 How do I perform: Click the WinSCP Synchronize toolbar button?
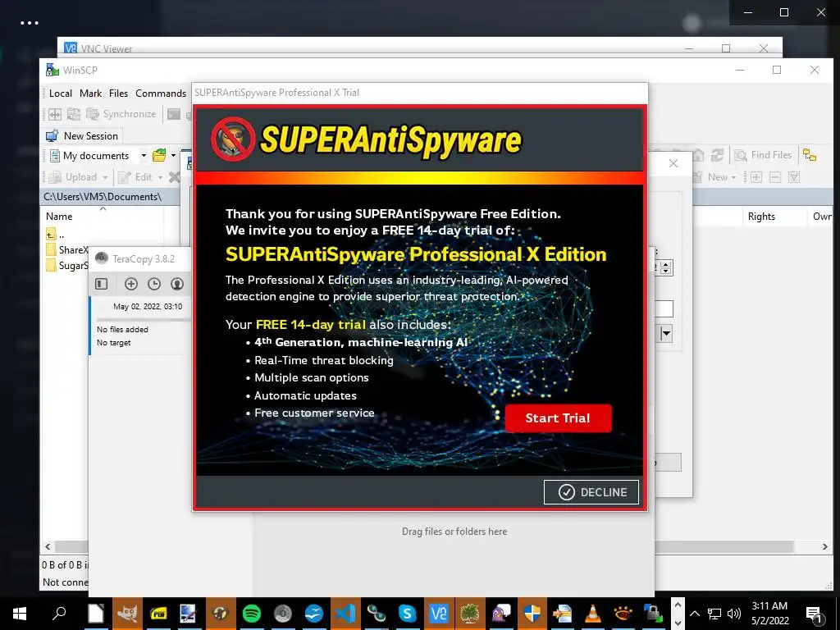tap(121, 114)
